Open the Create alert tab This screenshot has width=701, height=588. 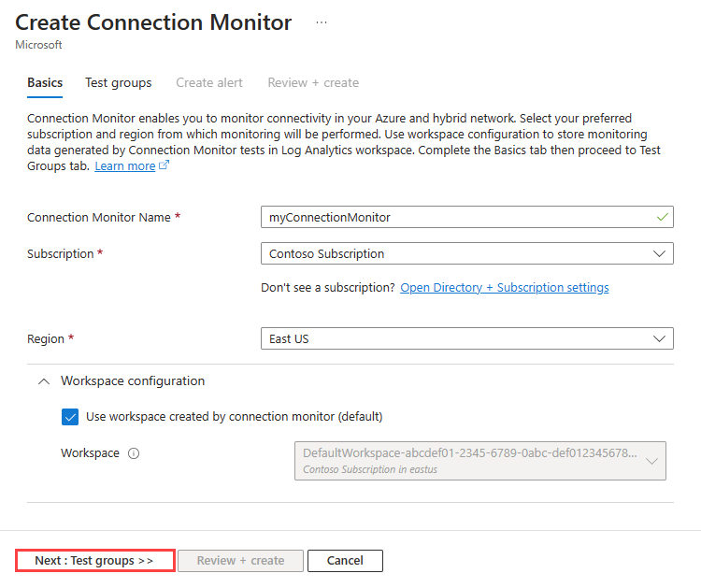point(209,82)
